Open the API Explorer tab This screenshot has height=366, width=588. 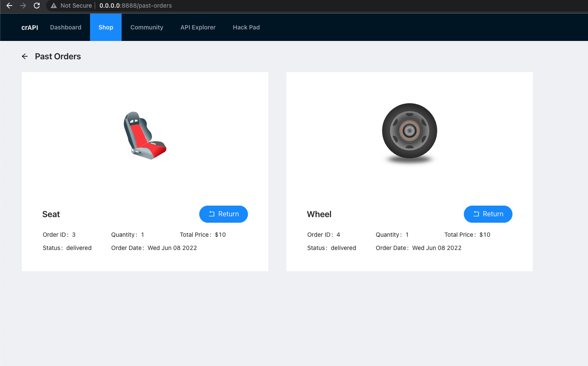(198, 27)
